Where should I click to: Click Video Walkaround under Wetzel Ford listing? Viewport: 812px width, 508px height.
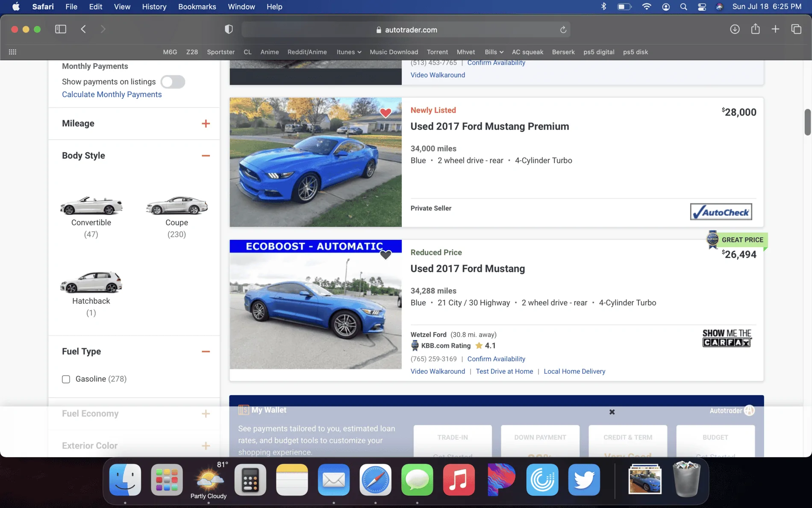pos(438,372)
